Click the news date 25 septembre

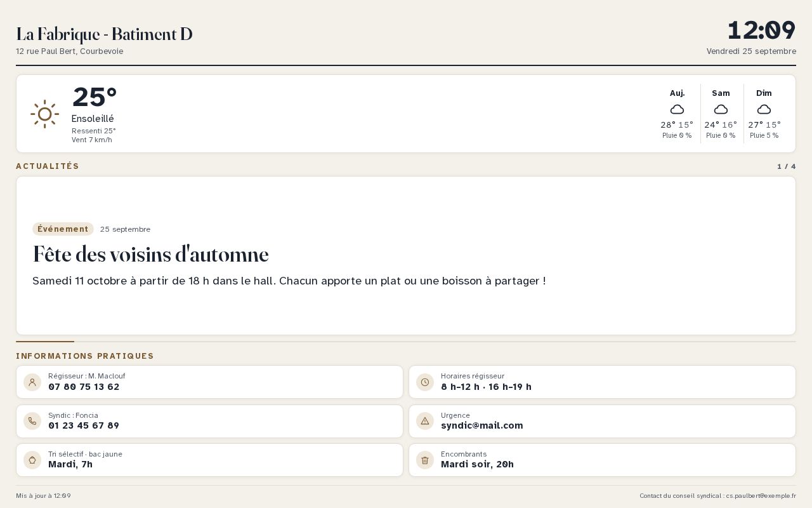coord(125,229)
